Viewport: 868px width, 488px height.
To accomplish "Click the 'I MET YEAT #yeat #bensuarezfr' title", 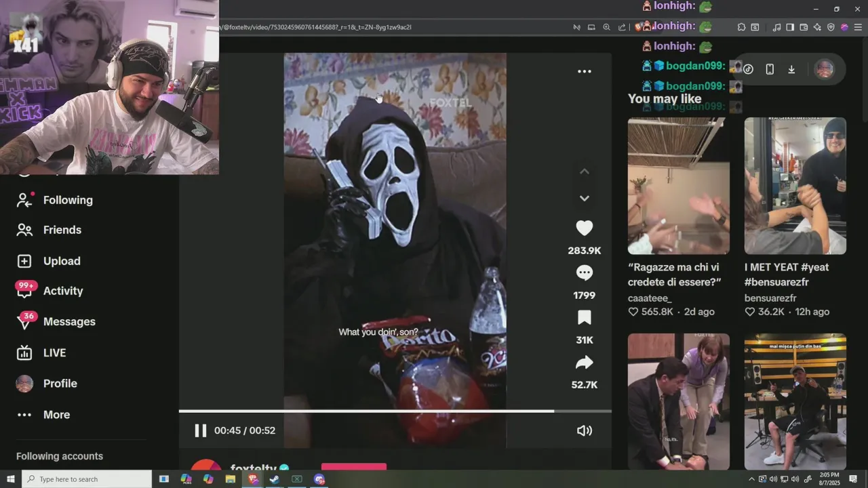I will [x=787, y=274].
